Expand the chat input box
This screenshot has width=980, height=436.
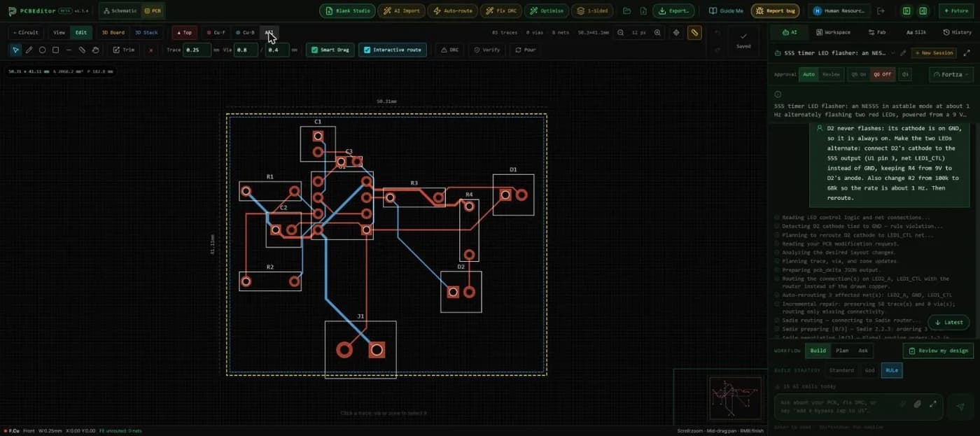point(932,404)
